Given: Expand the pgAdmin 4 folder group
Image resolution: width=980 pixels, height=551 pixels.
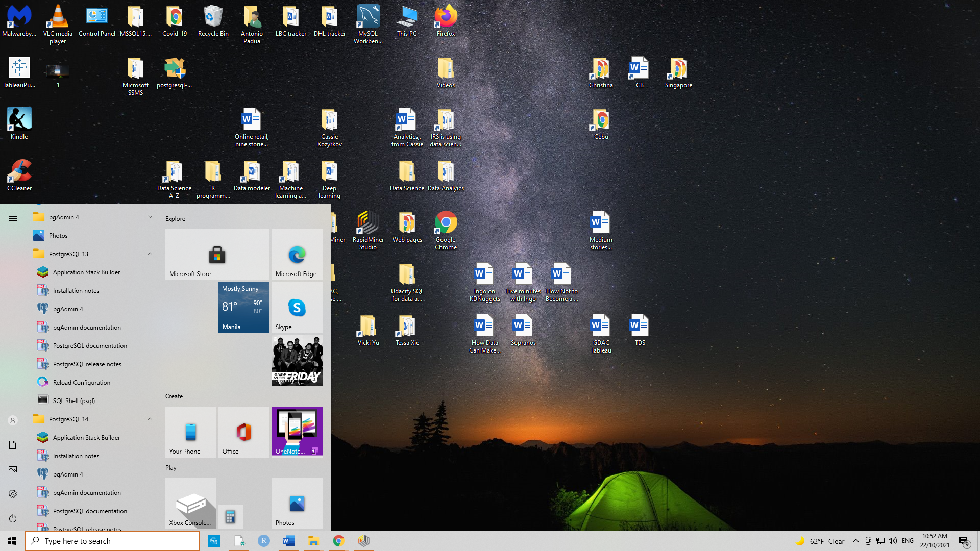Looking at the screenshot, I should [x=150, y=217].
